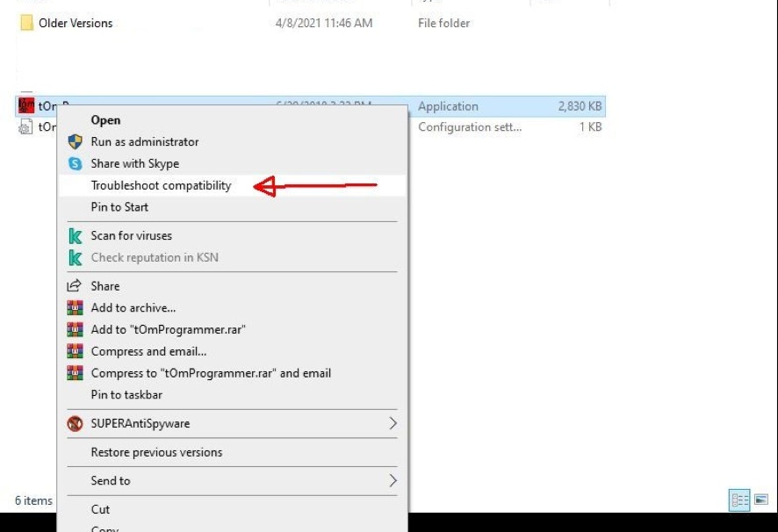Screen dimensions: 778x532
Task: Click the Run as administrator shield icon
Action: (x=76, y=142)
